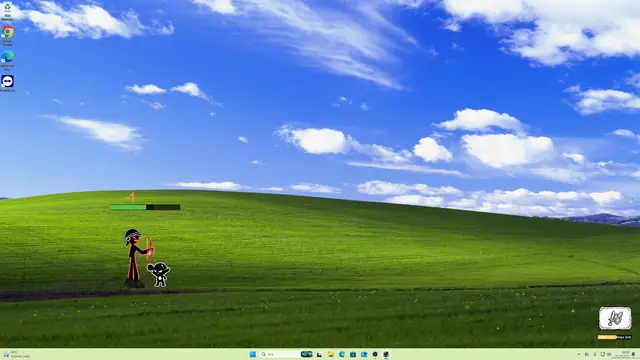
Task: Open the Windows Start menu
Action: pos(253,354)
